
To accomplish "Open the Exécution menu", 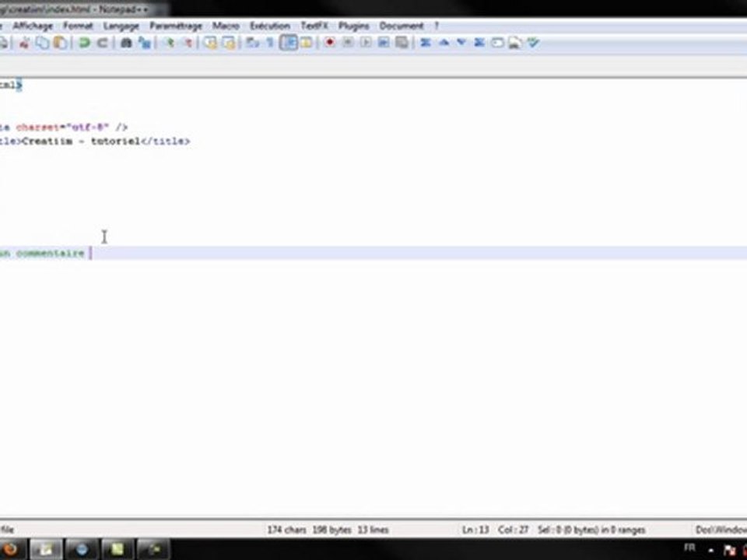I will coord(270,26).
